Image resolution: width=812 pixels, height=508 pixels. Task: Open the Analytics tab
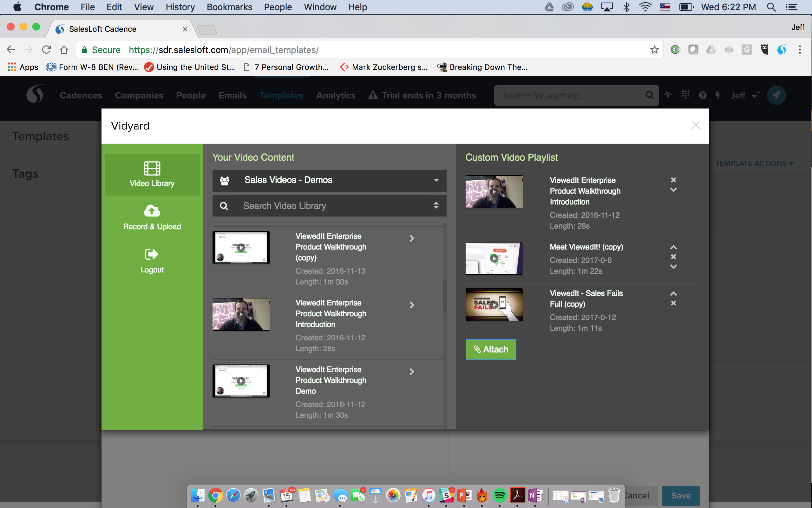336,96
